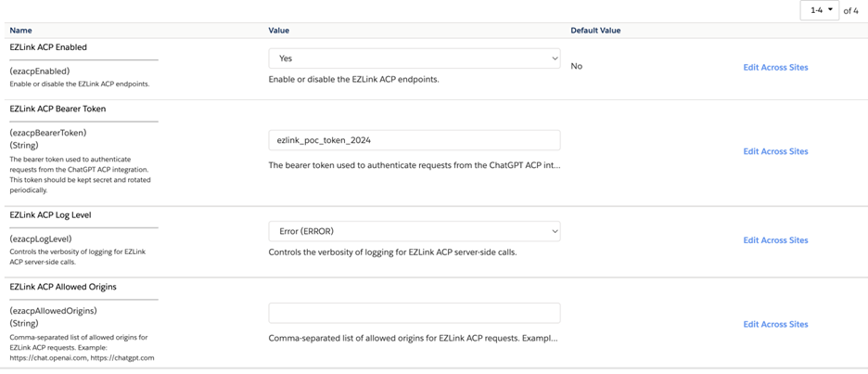This screenshot has width=868, height=374.
Task: Select the EZLink ACP Allowed Origins title
Action: pos(63,287)
